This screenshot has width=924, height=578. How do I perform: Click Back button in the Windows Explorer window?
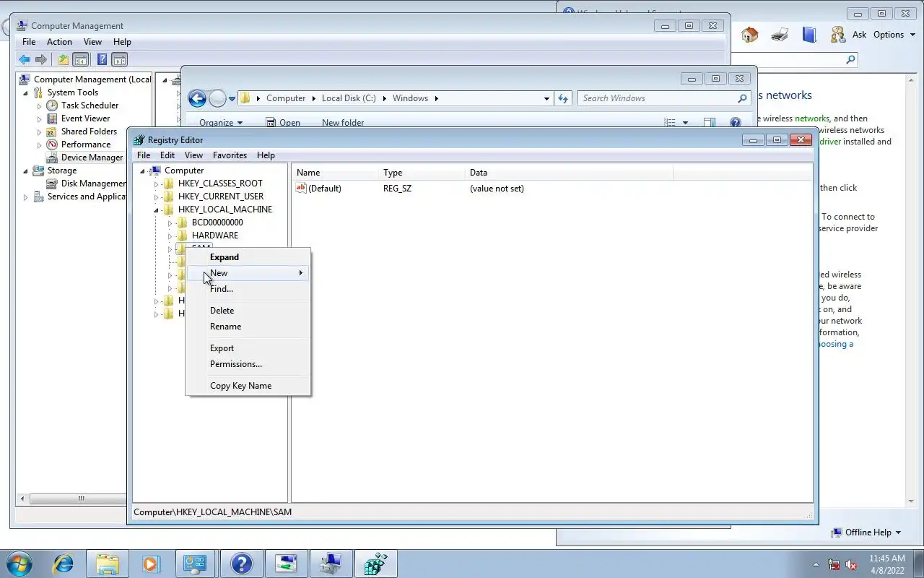coord(197,99)
